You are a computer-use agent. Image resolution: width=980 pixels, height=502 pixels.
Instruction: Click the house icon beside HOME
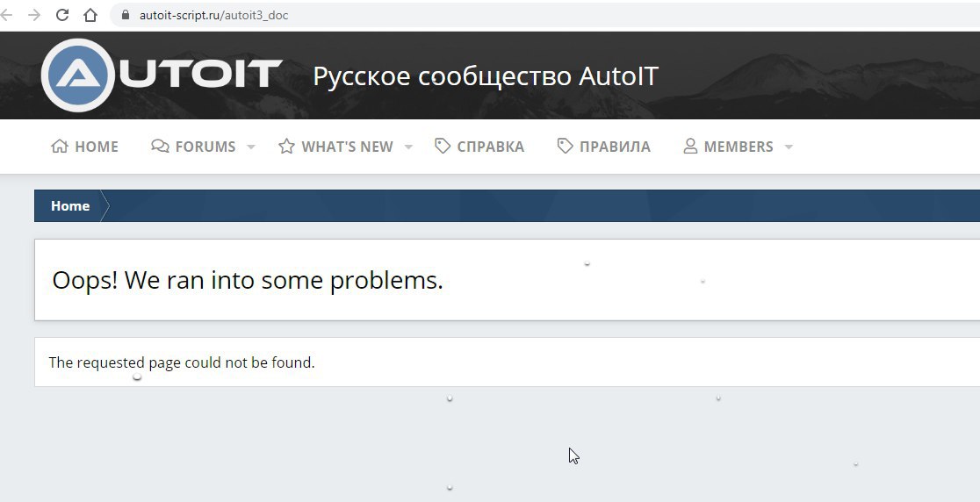60,146
